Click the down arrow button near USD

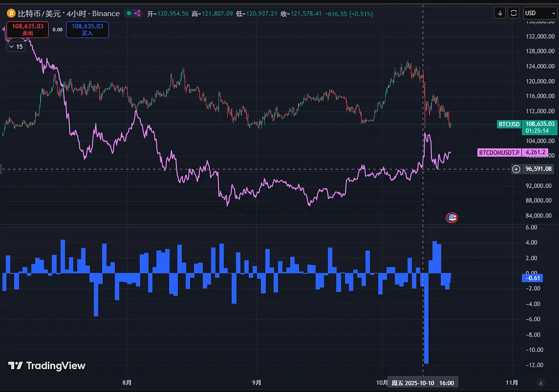click(500, 13)
